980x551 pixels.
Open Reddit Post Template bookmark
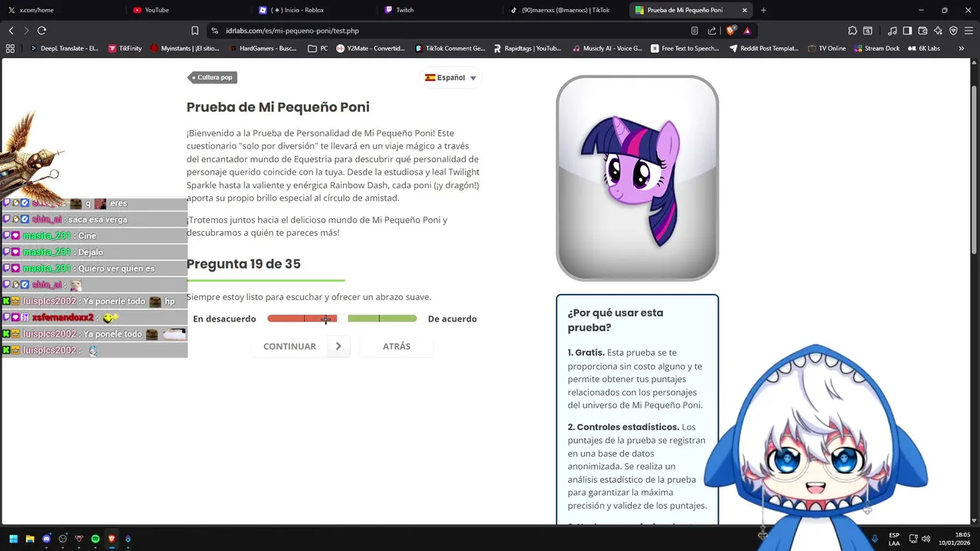click(x=763, y=48)
